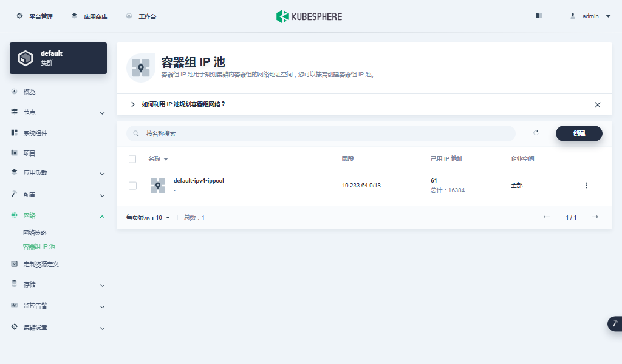Go to the previous page arrow
Image resolution: width=622 pixels, height=364 pixels.
547,217
